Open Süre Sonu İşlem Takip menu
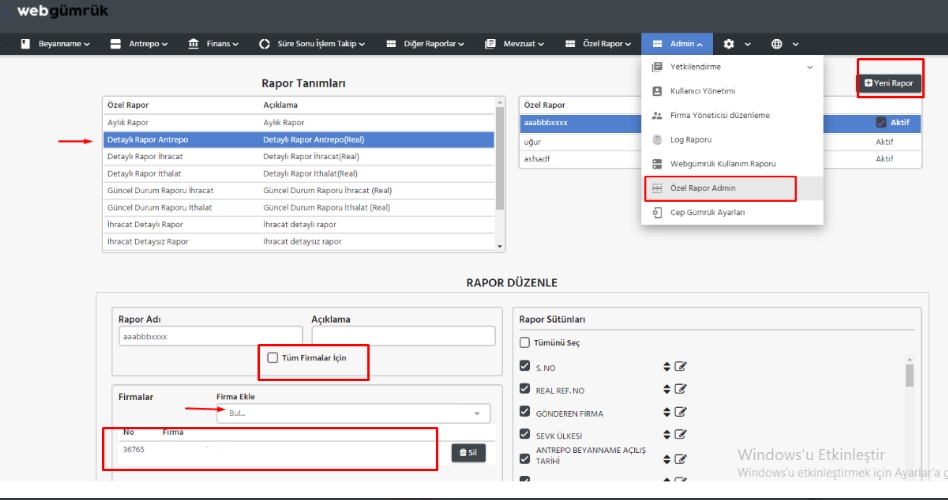 click(x=311, y=44)
